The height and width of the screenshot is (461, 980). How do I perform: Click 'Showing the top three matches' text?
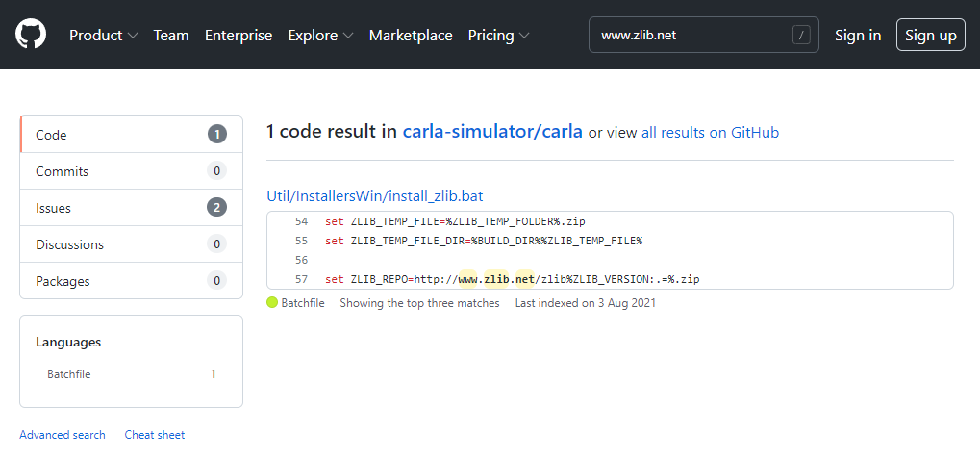tap(419, 303)
